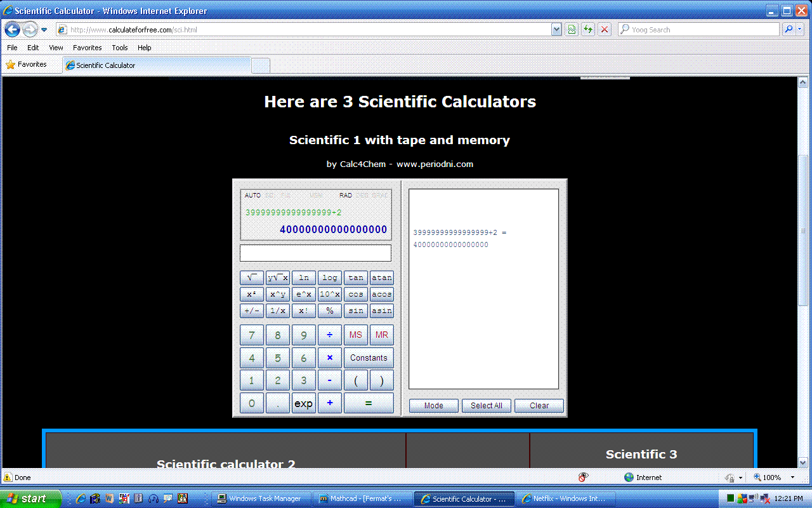Click the division operator key
Screen dimensions: 812x508
[330, 335]
